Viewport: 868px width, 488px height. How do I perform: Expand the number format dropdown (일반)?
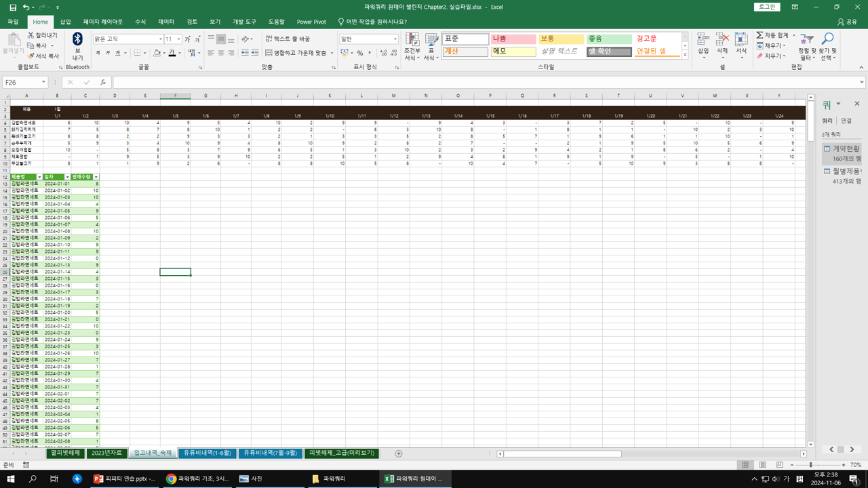[395, 39]
